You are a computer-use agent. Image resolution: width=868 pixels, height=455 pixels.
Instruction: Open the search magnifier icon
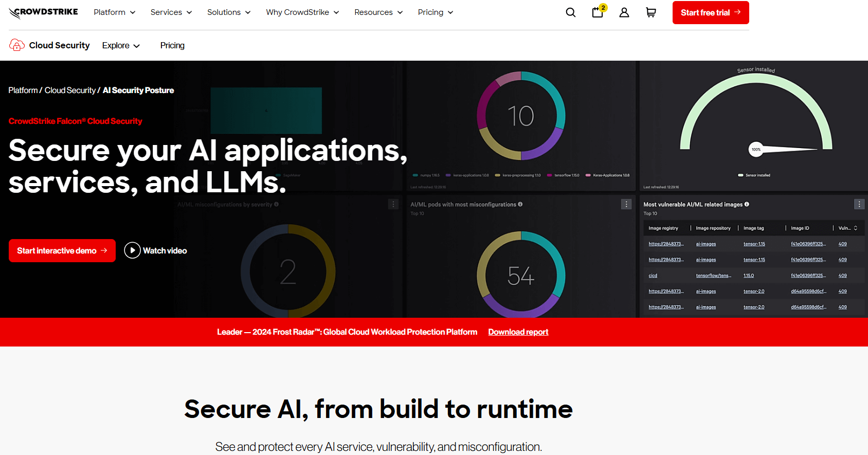tap(571, 12)
